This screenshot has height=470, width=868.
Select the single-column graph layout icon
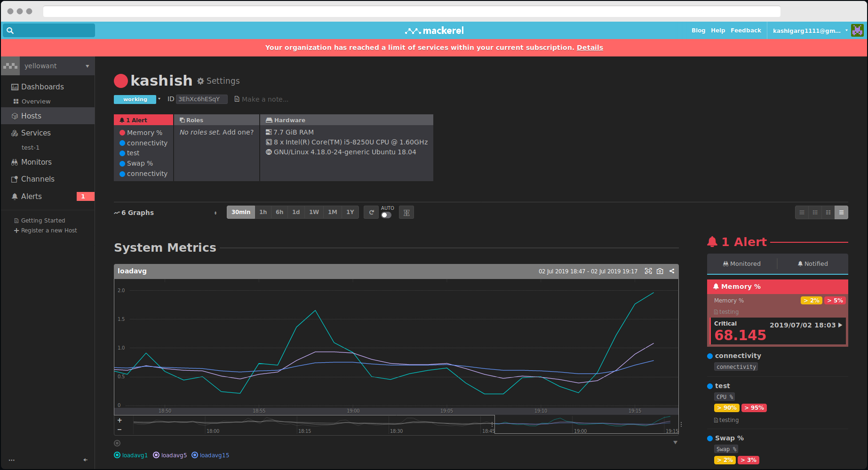(x=841, y=213)
